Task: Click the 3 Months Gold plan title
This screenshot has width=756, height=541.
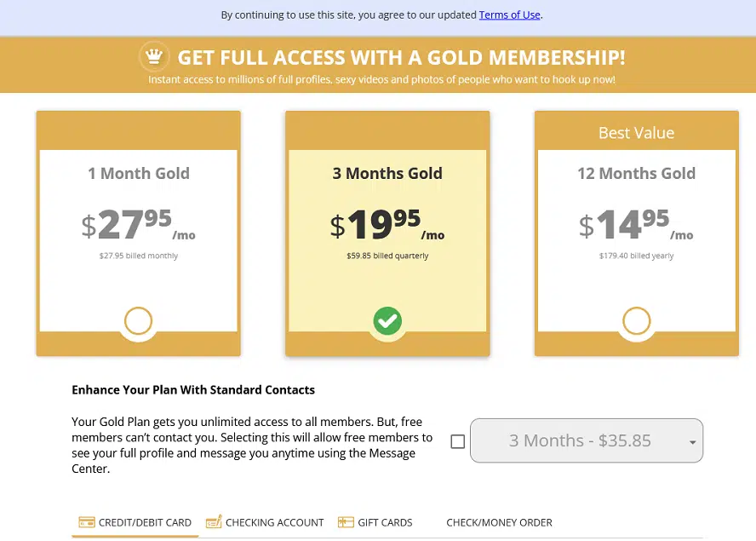Action: click(x=387, y=173)
